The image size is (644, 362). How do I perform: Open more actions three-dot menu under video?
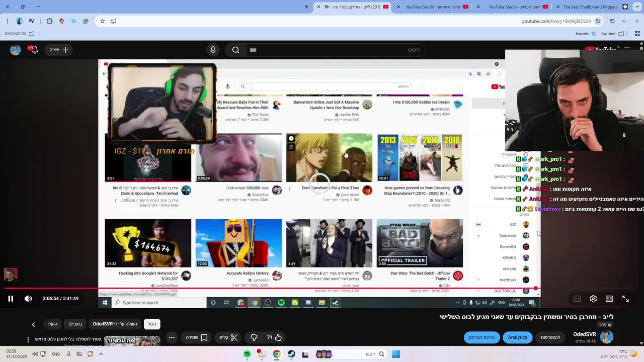coord(172,337)
